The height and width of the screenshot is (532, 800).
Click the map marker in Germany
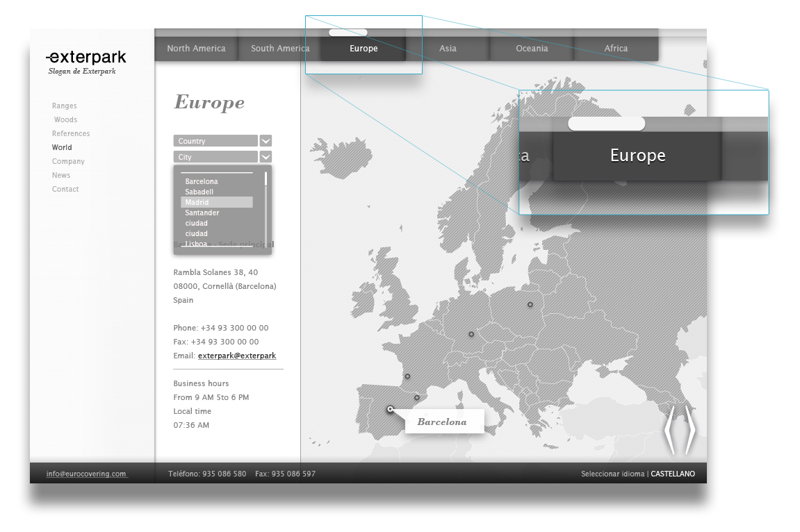click(471, 335)
